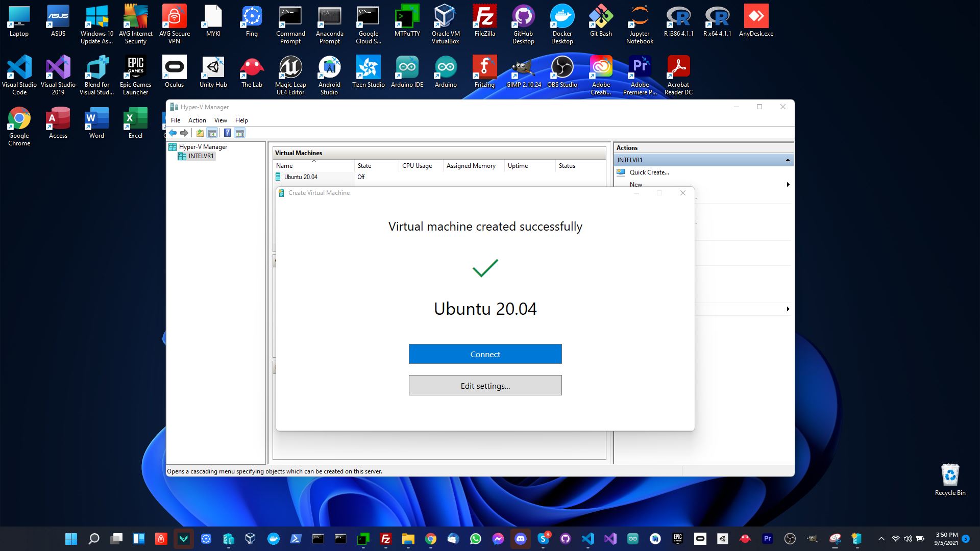Open the View menu in Hyper-V Manager

(x=220, y=120)
